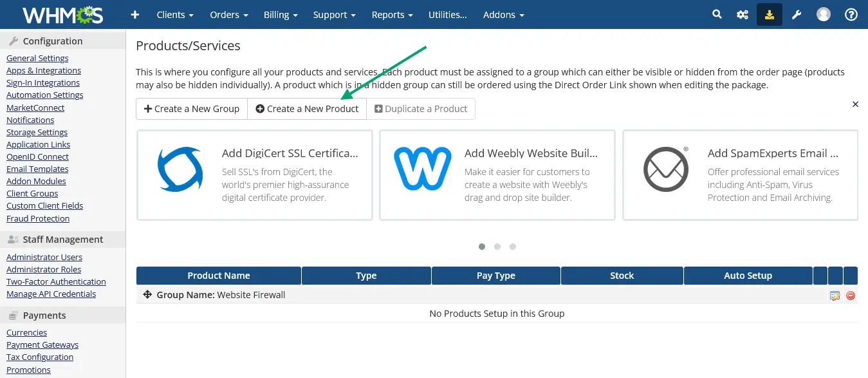The width and height of the screenshot is (868, 378).
Task: Go to Fraud Protection
Action: 38,218
